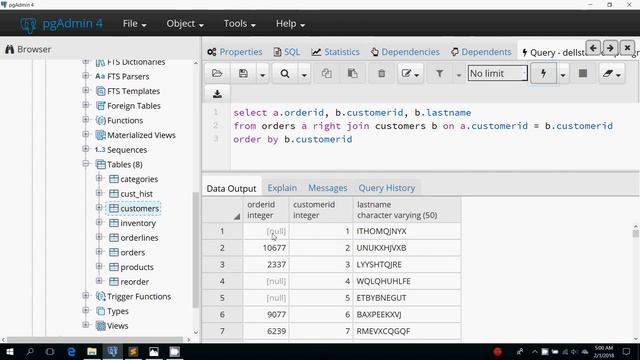
Task: Switch to the Dependencies tab
Action: pyautogui.click(x=405, y=52)
